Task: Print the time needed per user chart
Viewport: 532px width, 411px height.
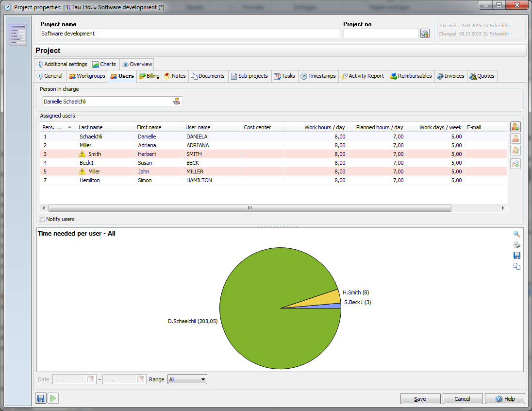Action: point(516,245)
